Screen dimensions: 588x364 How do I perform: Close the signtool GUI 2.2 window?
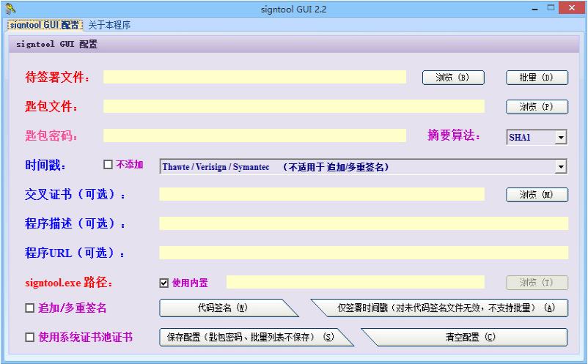pyautogui.click(x=571, y=8)
